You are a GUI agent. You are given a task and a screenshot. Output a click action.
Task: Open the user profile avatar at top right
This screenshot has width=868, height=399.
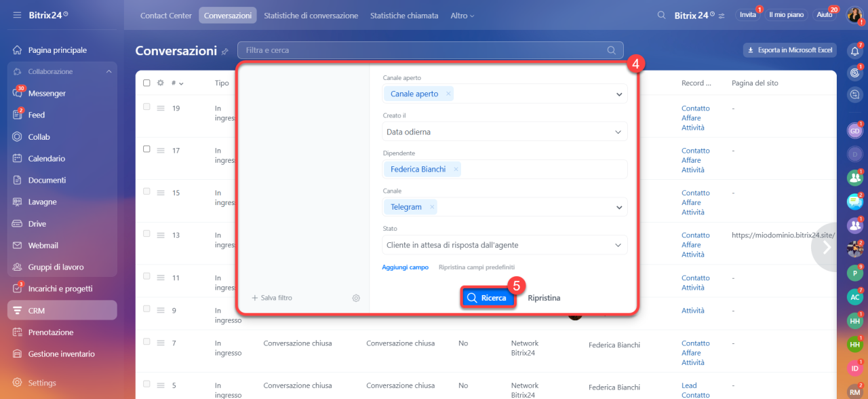tap(854, 15)
